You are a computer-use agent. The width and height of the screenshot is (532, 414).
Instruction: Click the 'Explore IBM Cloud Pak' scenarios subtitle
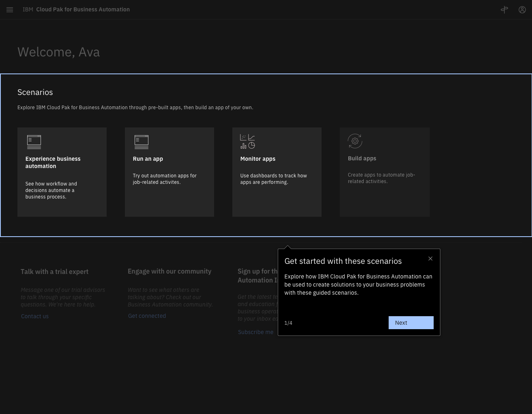[x=135, y=108]
